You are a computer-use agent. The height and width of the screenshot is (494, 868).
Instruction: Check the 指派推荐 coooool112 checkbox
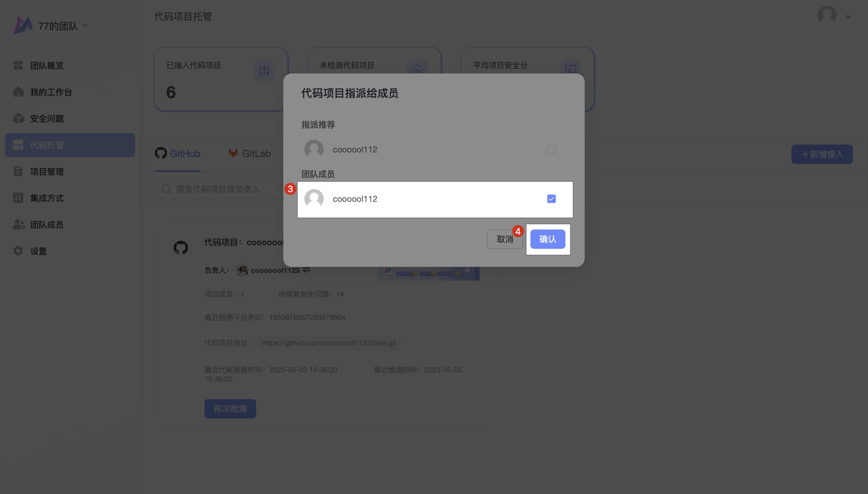pyautogui.click(x=551, y=149)
